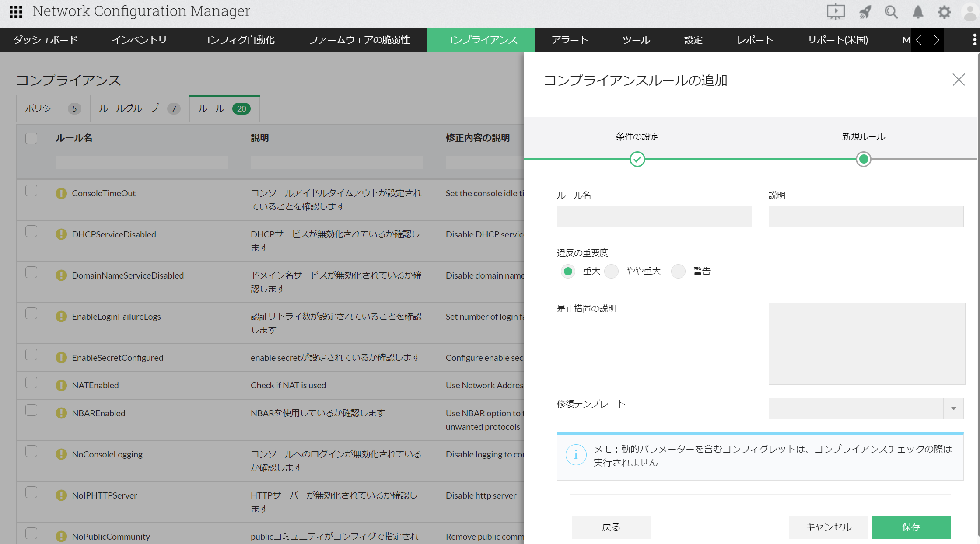Open the apps grid menu icon
Viewport: 980px width, 544px height.
pyautogui.click(x=16, y=12)
